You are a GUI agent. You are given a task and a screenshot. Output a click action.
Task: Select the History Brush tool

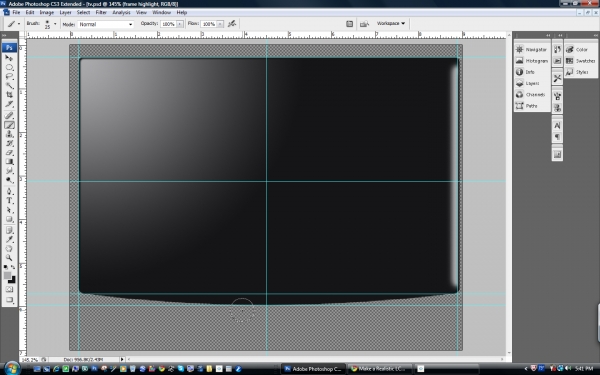9,143
